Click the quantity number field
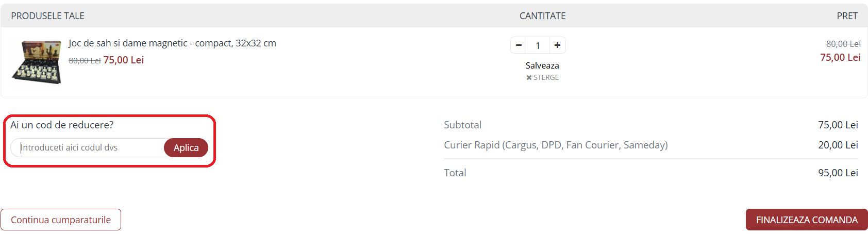The image size is (868, 234). [538, 45]
